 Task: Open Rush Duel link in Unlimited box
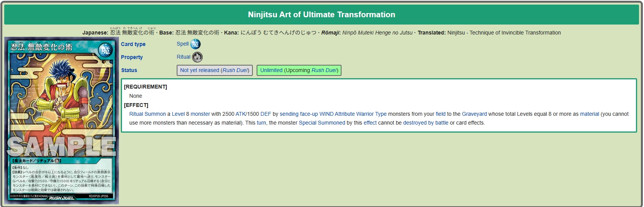pyautogui.click(x=324, y=70)
